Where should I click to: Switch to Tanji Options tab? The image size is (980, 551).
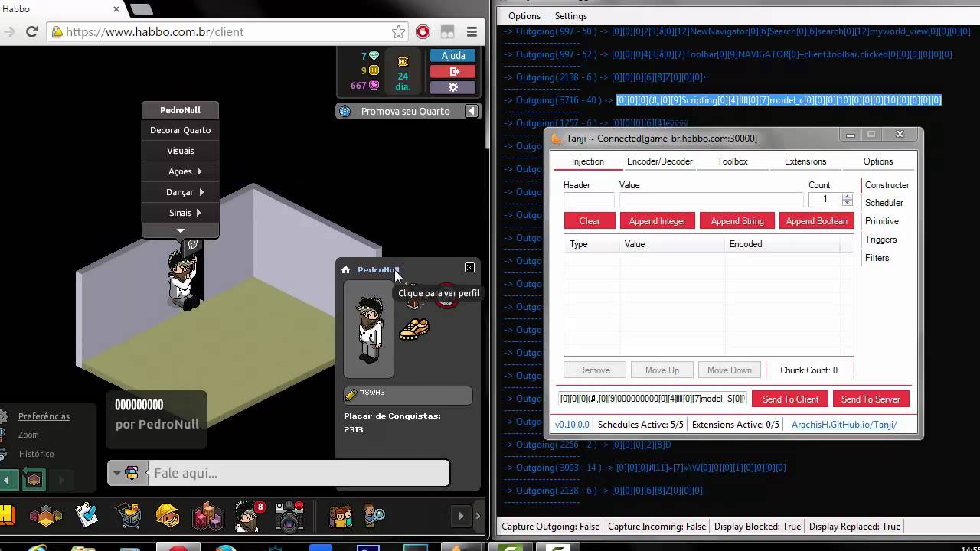click(878, 161)
